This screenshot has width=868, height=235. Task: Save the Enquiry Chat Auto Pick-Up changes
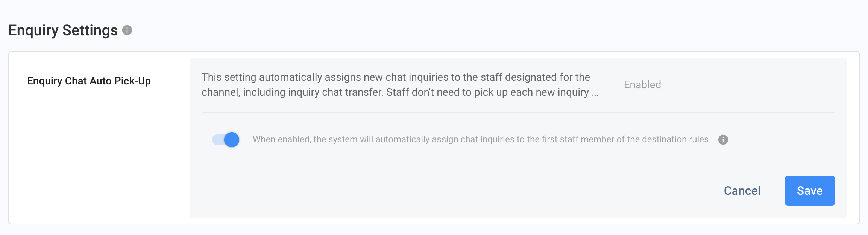pos(809,191)
